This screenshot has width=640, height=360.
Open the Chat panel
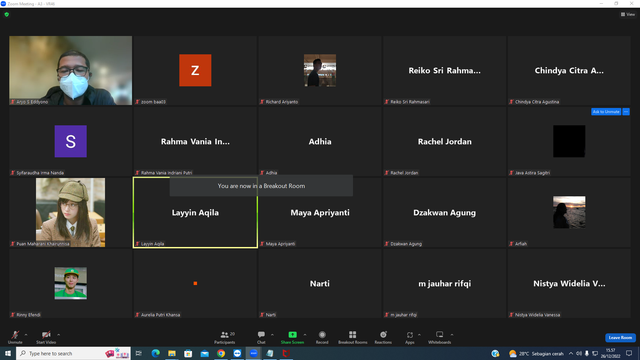tap(261, 337)
